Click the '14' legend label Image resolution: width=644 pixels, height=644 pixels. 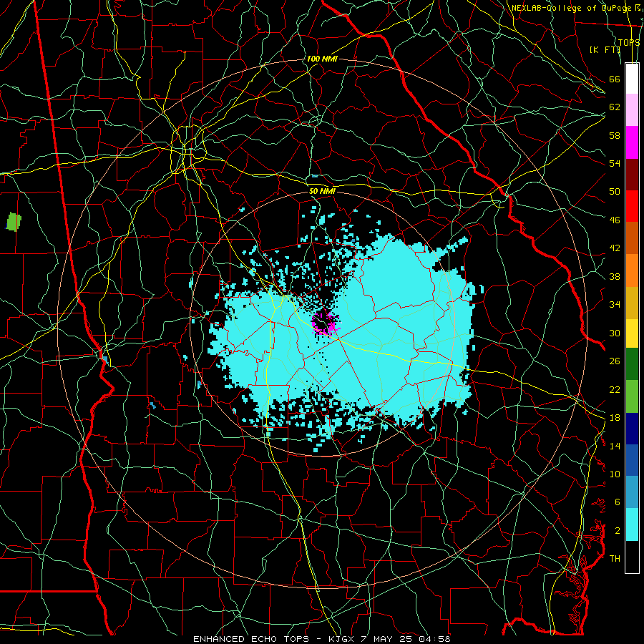tap(615, 446)
